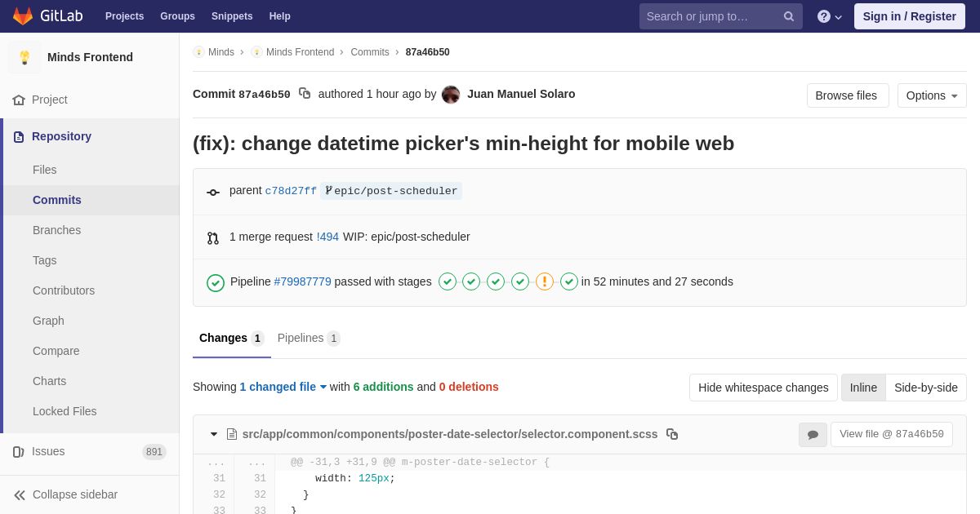The height and width of the screenshot is (514, 980).
Task: Open the third passed pipeline stage icon
Action: click(496, 281)
